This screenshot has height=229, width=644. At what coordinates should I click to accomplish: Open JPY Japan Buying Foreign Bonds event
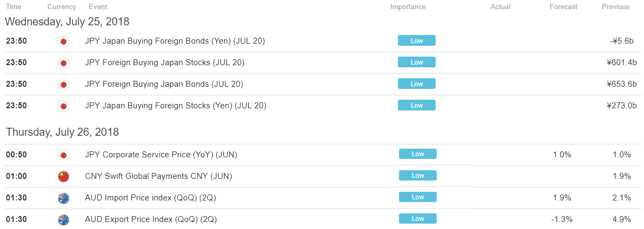click(x=174, y=41)
